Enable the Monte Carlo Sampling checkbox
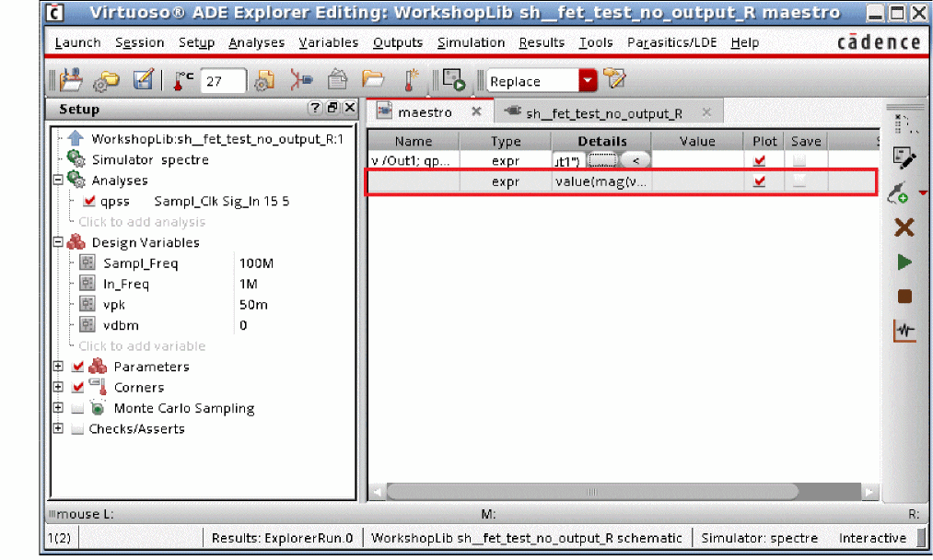Viewport: 933px width, 560px height. tap(77, 408)
